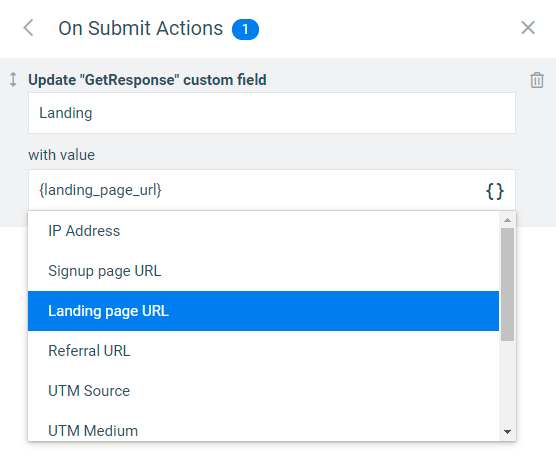Go back using the left chevron arrow
Viewport: 556px width, 467px height.
28,28
